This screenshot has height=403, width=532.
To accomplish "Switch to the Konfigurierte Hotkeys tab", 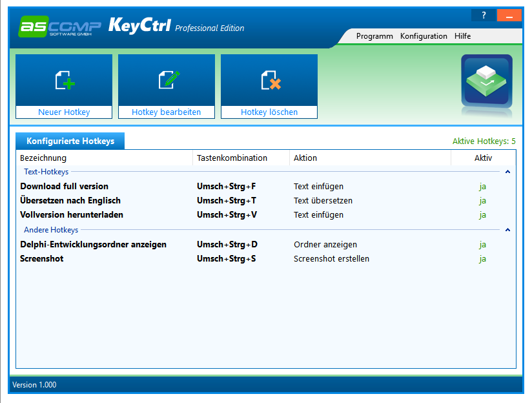I will pos(71,141).
